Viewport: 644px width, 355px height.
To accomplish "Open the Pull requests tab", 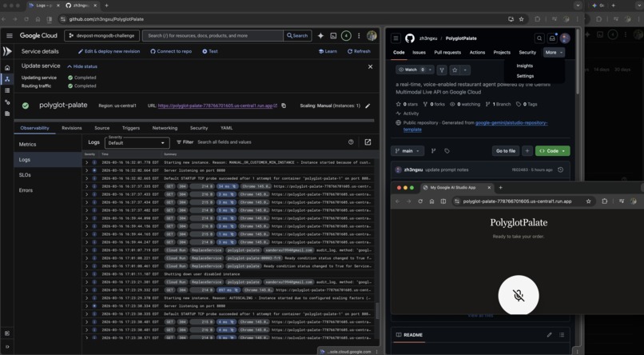I will [447, 53].
